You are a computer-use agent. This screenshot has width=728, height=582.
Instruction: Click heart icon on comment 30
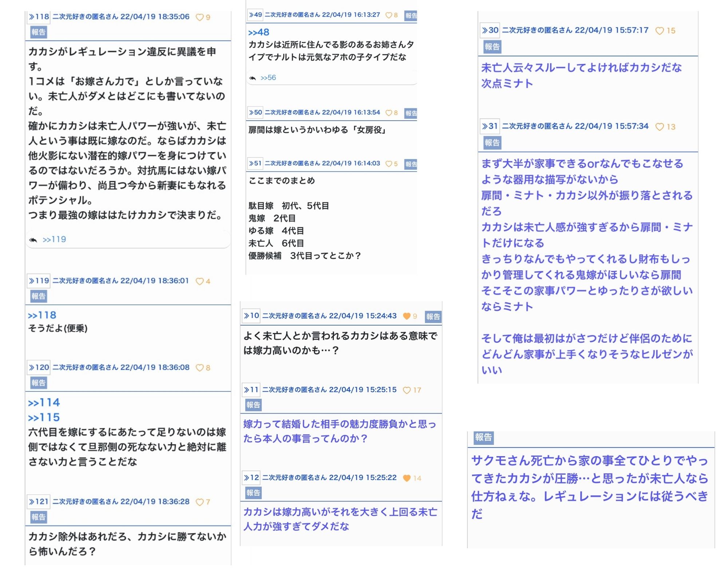coord(659,31)
